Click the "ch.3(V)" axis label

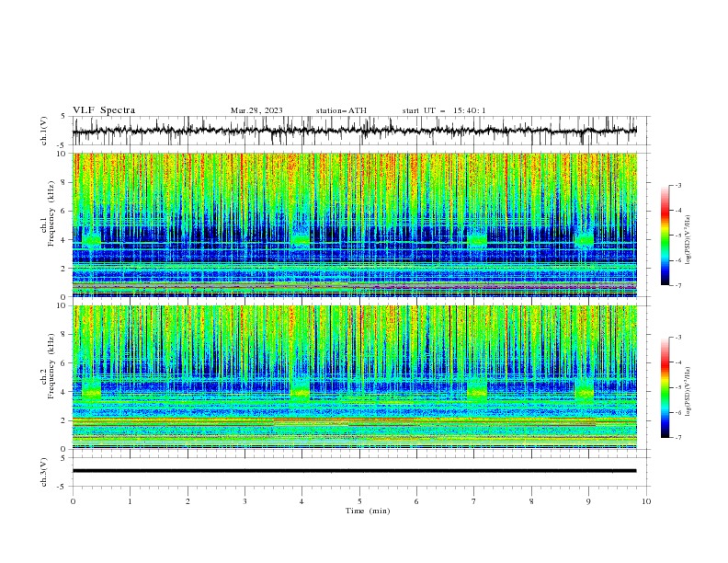coord(44,472)
